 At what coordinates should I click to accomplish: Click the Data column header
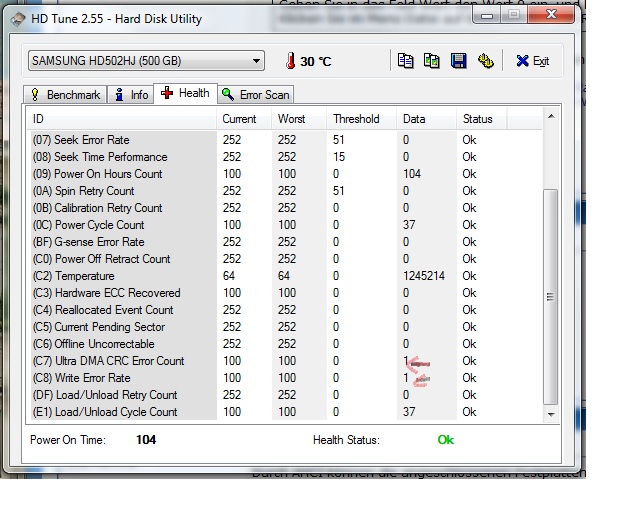(426, 119)
